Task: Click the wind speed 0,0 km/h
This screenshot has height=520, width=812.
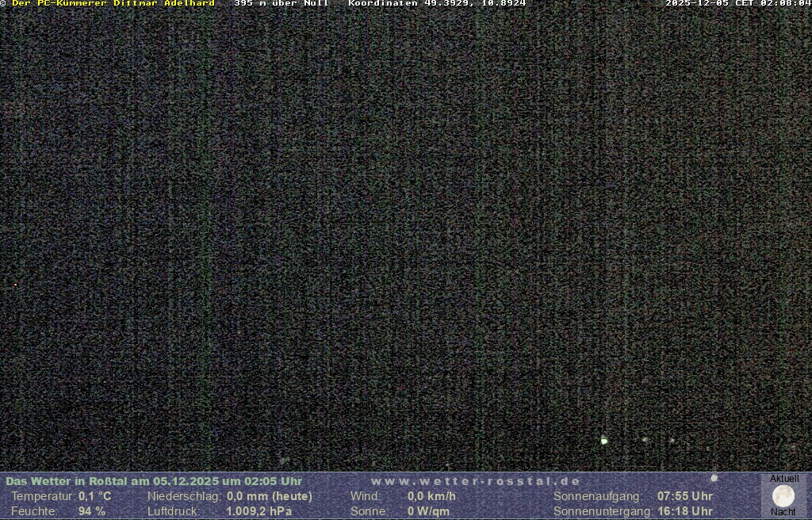Action: (x=431, y=496)
